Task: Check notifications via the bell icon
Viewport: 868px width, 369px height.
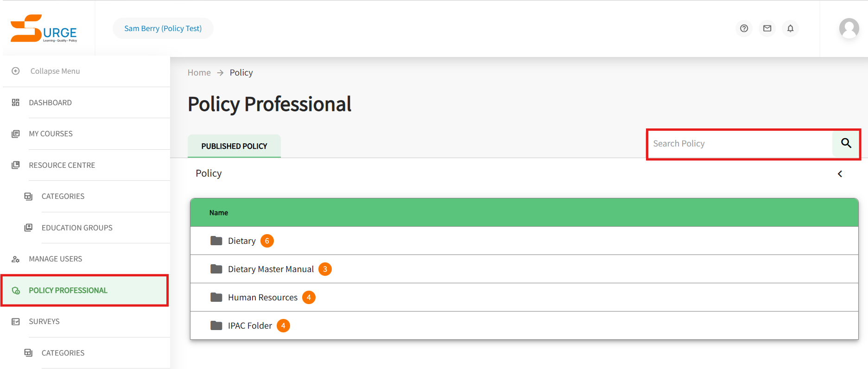Action: click(x=790, y=28)
